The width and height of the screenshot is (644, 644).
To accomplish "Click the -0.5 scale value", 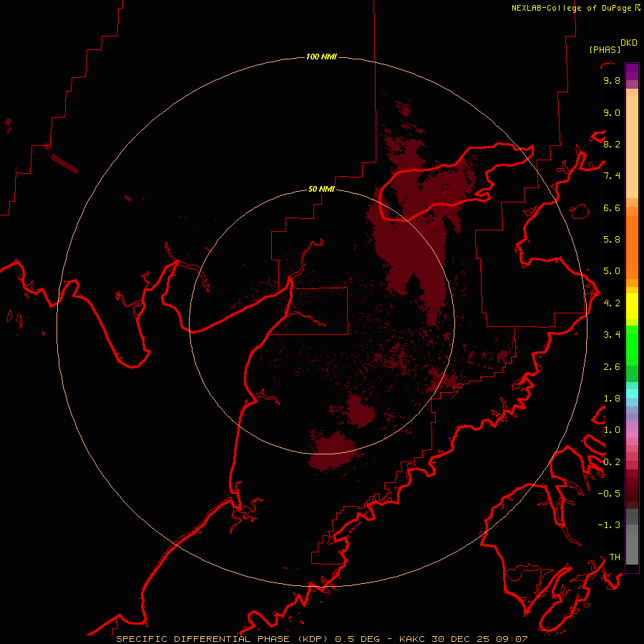I will (x=609, y=494).
